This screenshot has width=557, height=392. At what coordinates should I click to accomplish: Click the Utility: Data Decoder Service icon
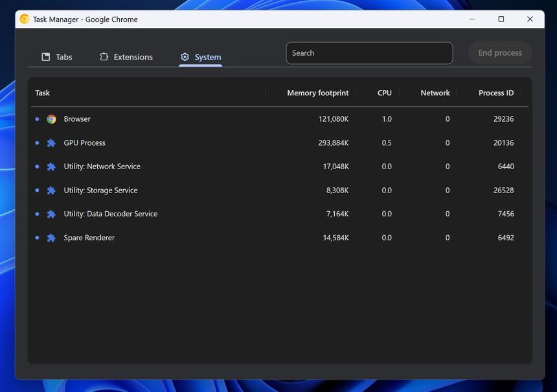(51, 213)
